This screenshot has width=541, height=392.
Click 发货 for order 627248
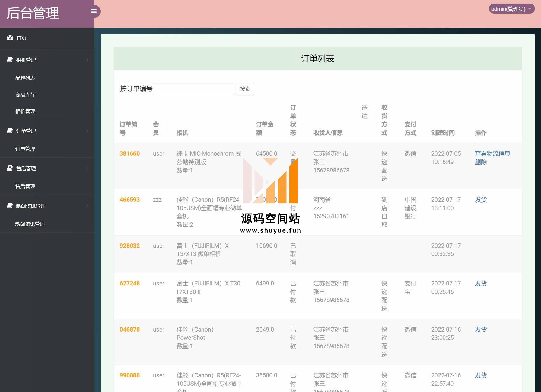click(481, 284)
